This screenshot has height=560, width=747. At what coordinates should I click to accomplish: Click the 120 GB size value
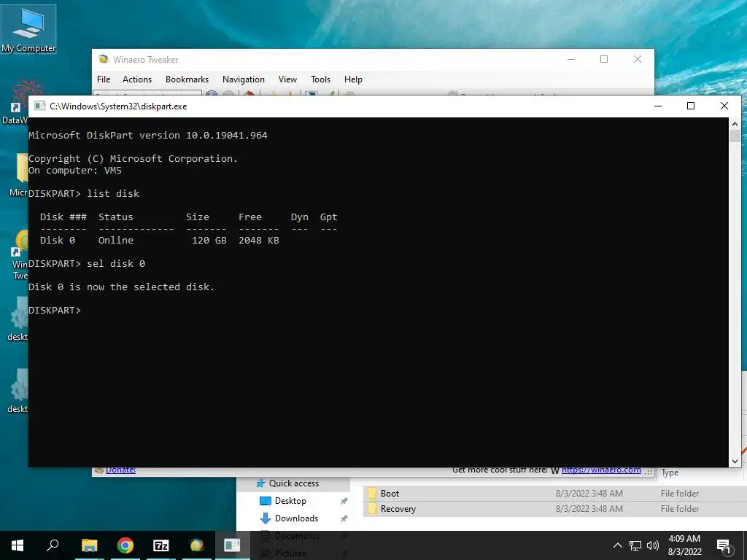point(209,241)
